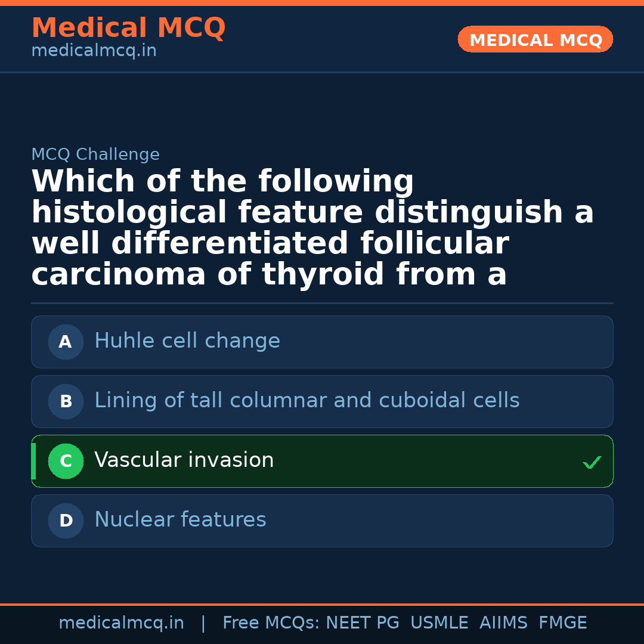The width and height of the screenshot is (644, 644).
Task: Click the letter A option circle
Action: (66, 342)
